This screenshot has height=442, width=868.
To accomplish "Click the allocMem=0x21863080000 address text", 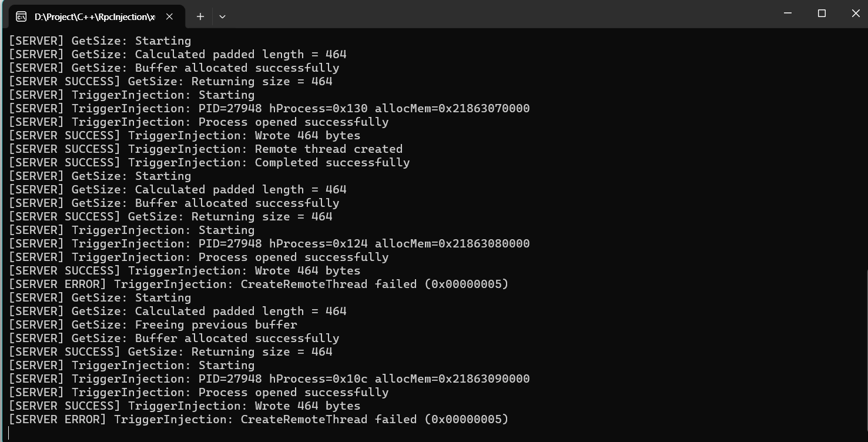I will tap(453, 244).
